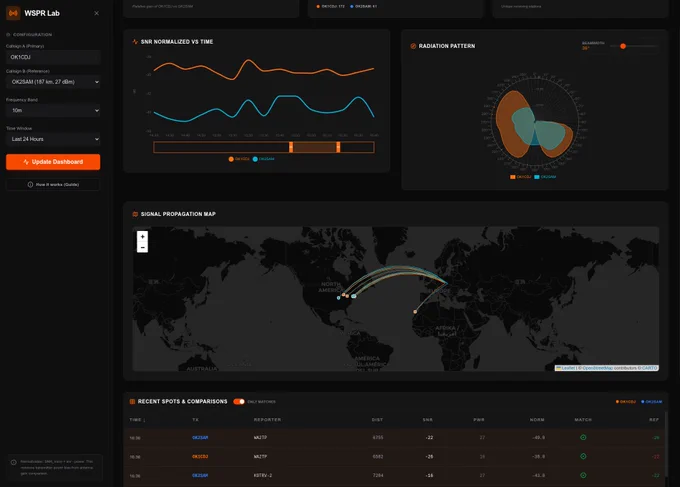Click the REPORTER column header

click(x=267, y=420)
